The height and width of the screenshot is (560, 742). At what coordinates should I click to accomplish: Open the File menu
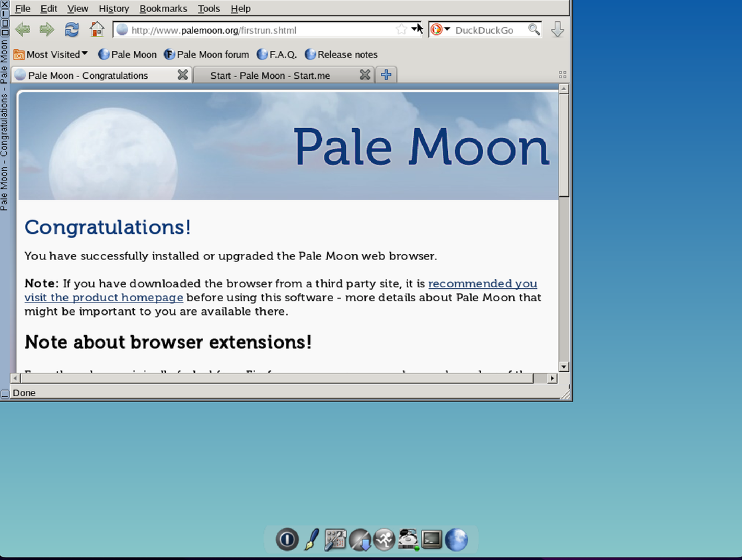(x=23, y=9)
